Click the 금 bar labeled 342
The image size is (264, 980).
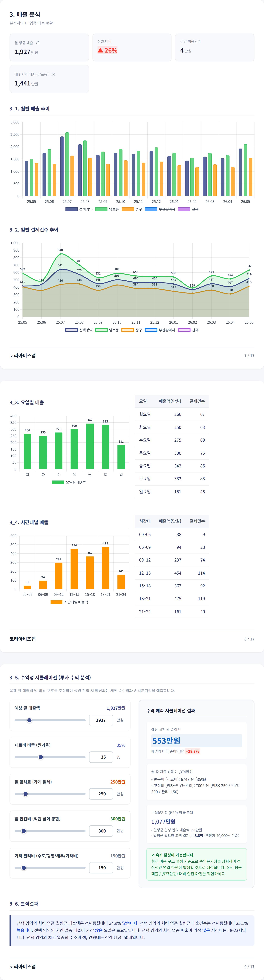(90, 446)
